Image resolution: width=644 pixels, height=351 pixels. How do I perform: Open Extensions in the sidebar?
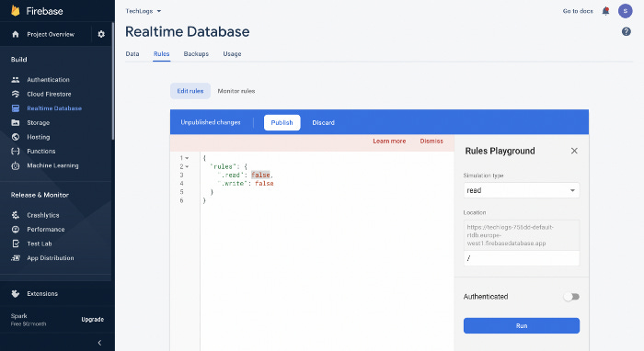pyautogui.click(x=42, y=294)
